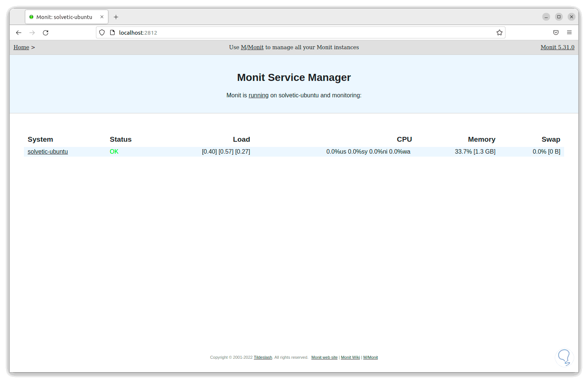The width and height of the screenshot is (588, 383).
Task: Click the CPU usage value 0.0%us 0.0%sy
Action: [347, 152]
